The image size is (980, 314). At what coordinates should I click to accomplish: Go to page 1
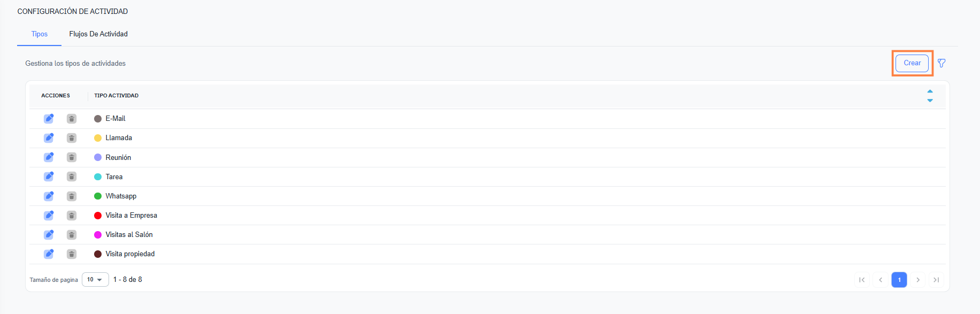899,280
